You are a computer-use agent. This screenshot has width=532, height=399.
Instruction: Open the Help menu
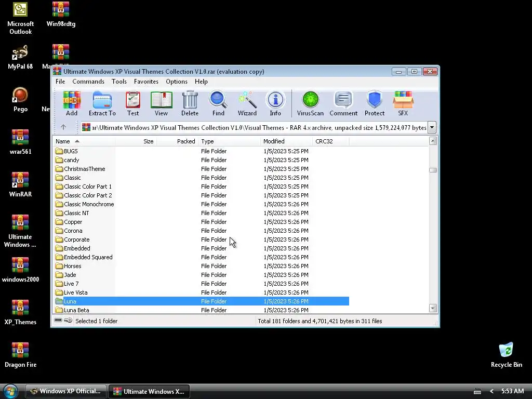pos(201,82)
